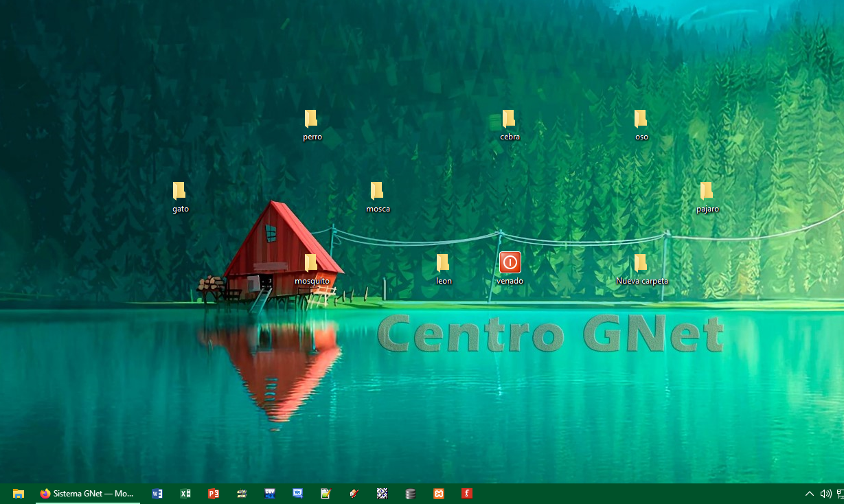Open the red Flash taskbar icon
The width and height of the screenshot is (844, 504).
tap(467, 494)
